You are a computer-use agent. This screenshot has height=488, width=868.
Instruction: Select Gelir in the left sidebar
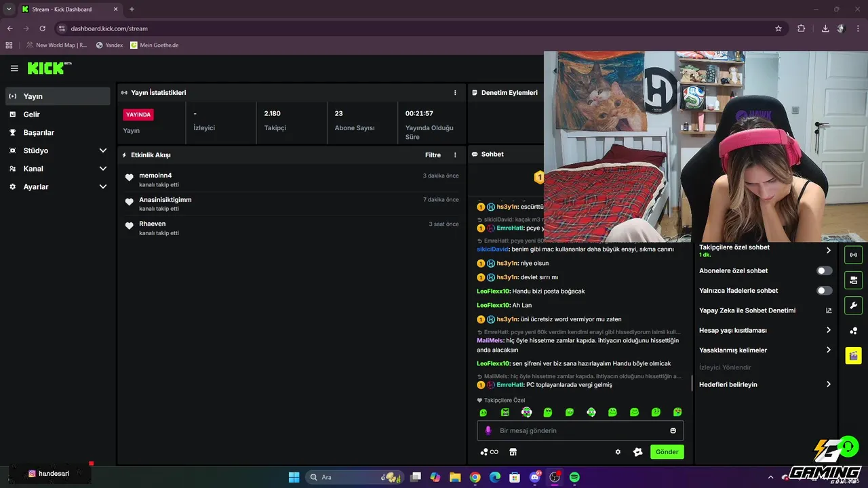58,115
